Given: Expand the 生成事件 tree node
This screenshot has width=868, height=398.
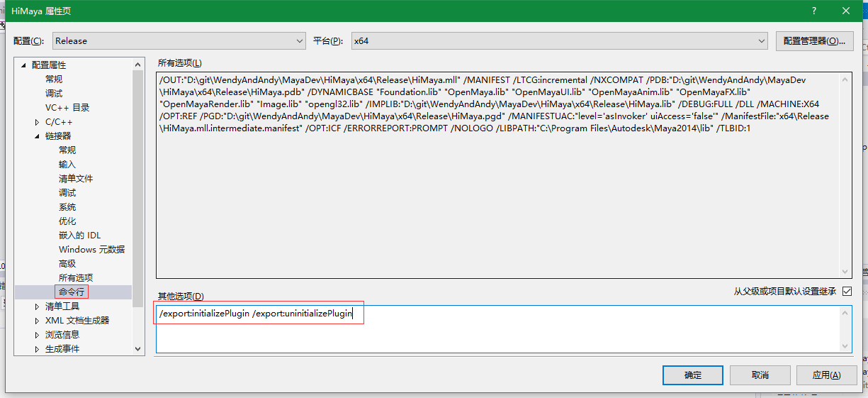Looking at the screenshot, I should coord(38,349).
